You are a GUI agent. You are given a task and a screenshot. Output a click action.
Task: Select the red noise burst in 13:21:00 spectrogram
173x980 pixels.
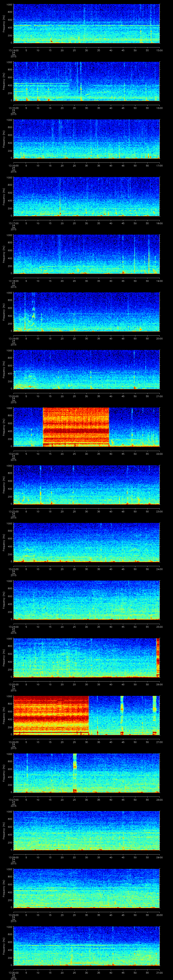pyautogui.click(x=76, y=427)
